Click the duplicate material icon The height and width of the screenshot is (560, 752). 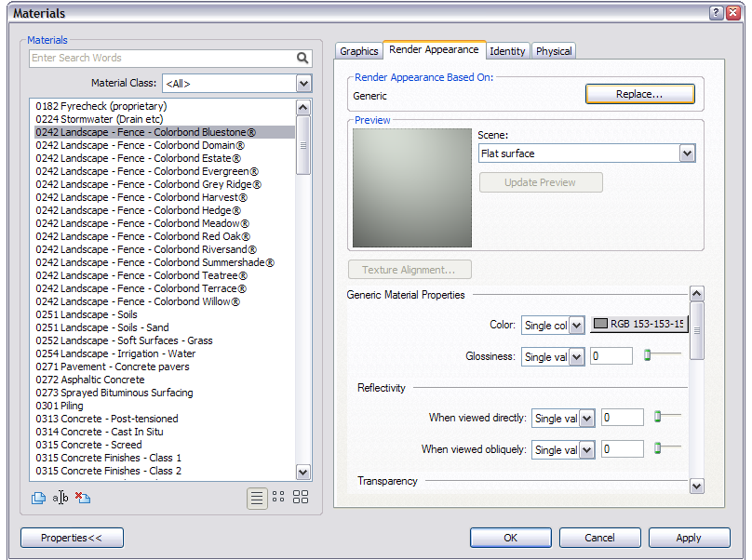coord(38,498)
